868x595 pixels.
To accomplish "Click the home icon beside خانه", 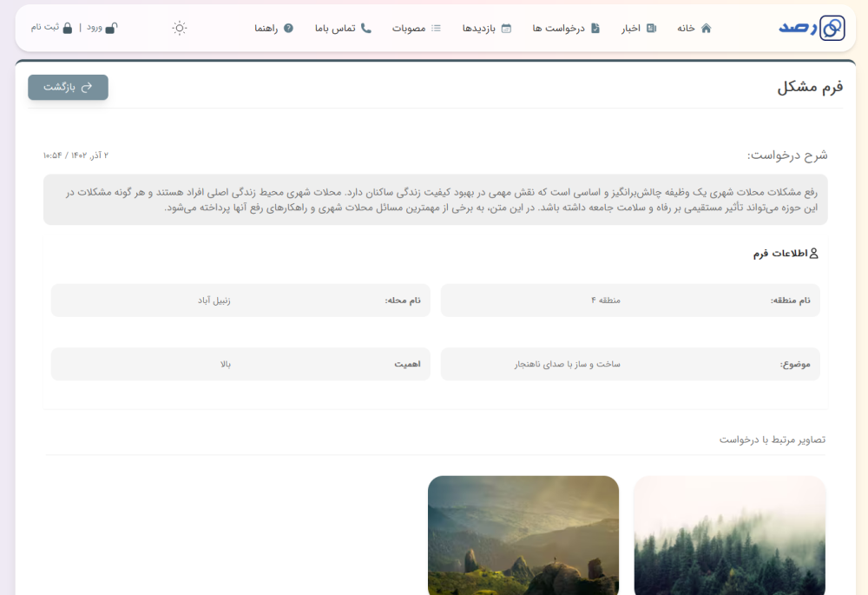I will 706,28.
